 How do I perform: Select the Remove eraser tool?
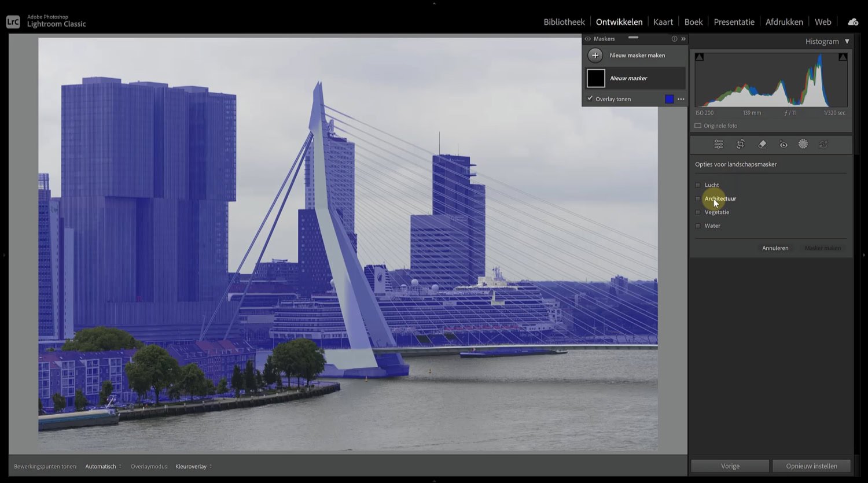pos(762,145)
